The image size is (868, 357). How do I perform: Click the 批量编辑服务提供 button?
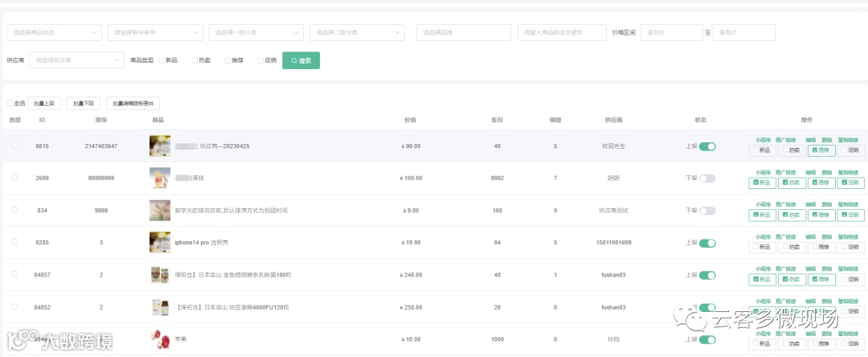(x=133, y=103)
